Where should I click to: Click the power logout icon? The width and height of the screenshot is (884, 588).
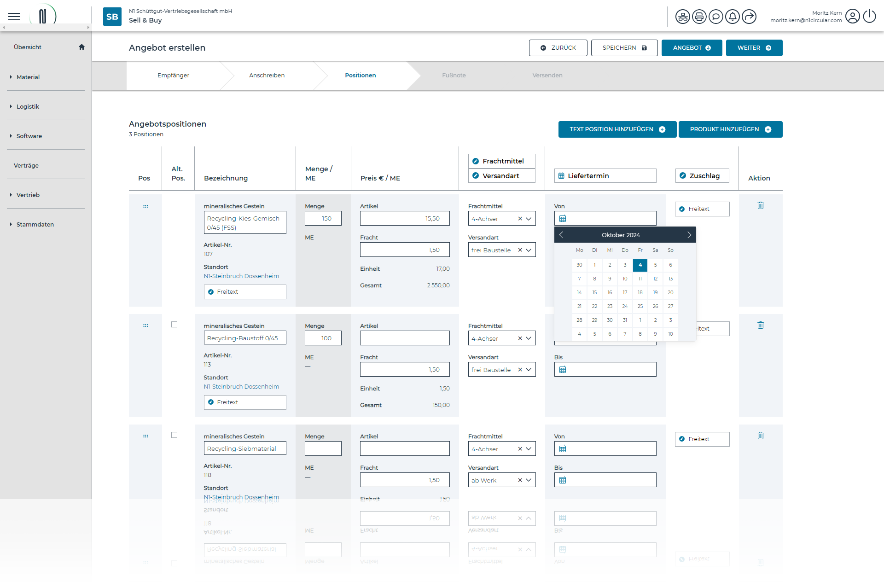pyautogui.click(x=869, y=17)
